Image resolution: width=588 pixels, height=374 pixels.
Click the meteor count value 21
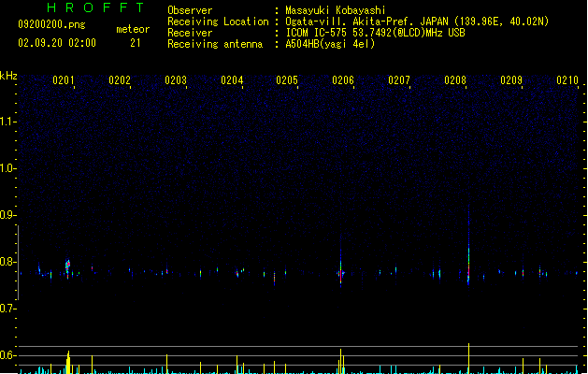[x=136, y=43]
